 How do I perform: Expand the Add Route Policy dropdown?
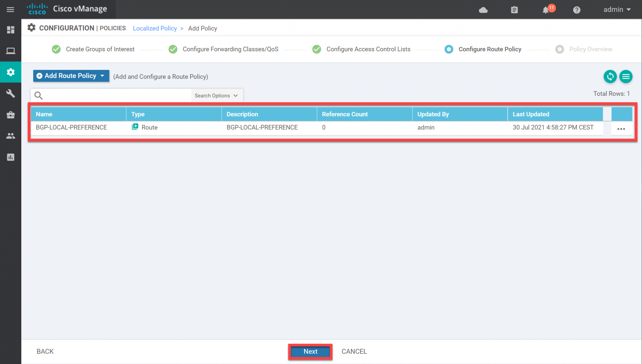(71, 76)
